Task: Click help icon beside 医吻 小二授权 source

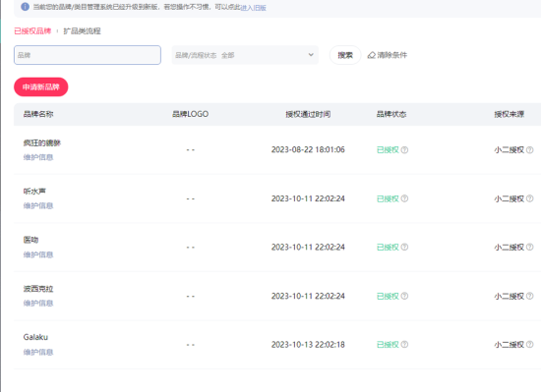Action: coord(530,247)
